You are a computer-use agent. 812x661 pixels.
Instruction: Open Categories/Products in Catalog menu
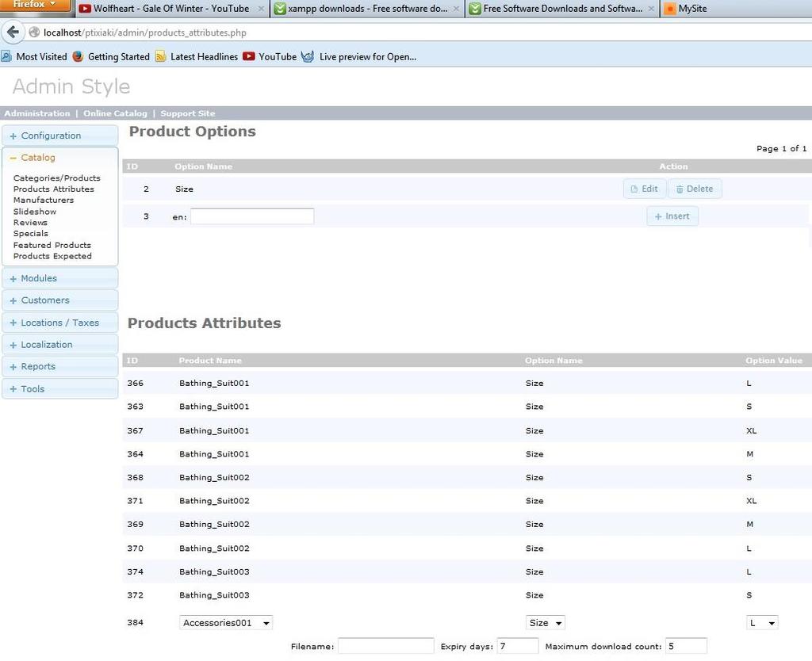coord(57,178)
